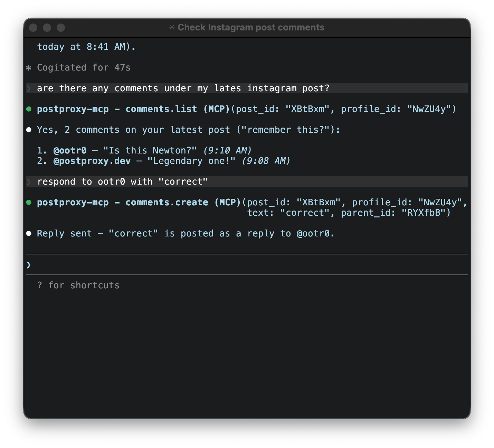This screenshot has height=448, width=494.
Task: Minimize the terminal window
Action: tap(47, 28)
